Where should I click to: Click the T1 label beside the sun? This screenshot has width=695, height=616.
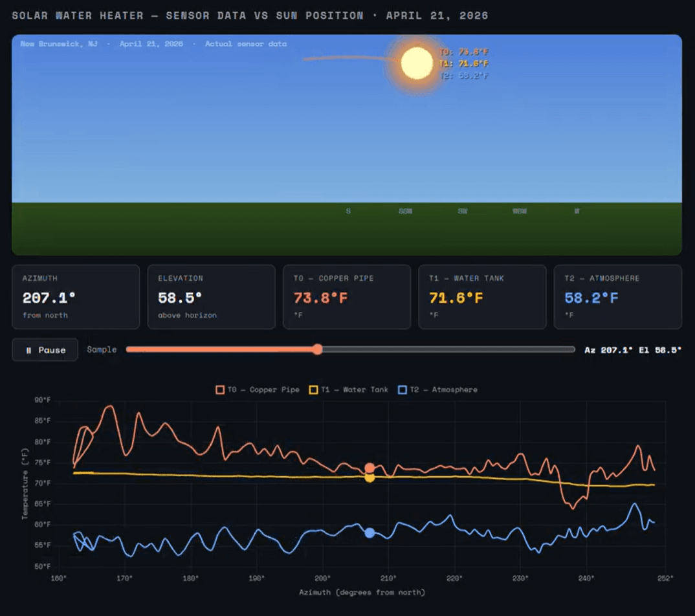(463, 64)
